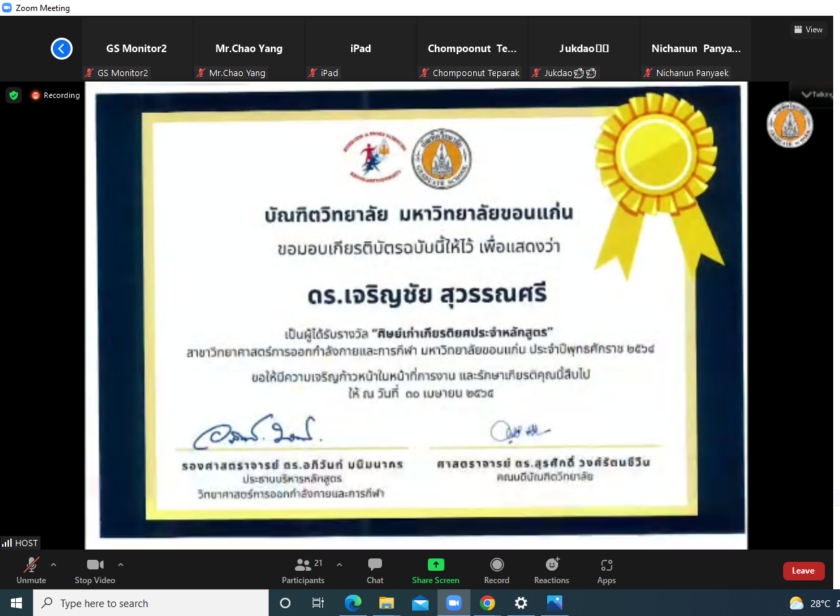Expand audio options arrow beside Unmute
Image resolution: width=840 pixels, height=616 pixels.
click(x=53, y=565)
